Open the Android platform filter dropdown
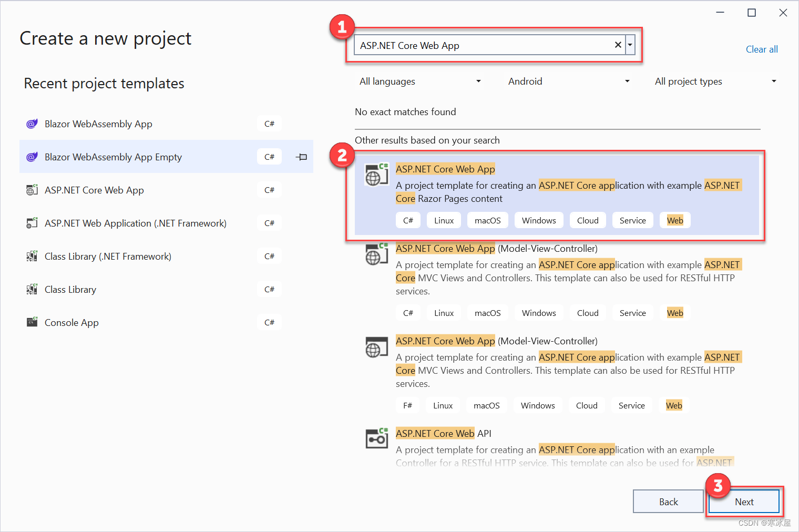Viewport: 799px width, 532px height. (568, 81)
